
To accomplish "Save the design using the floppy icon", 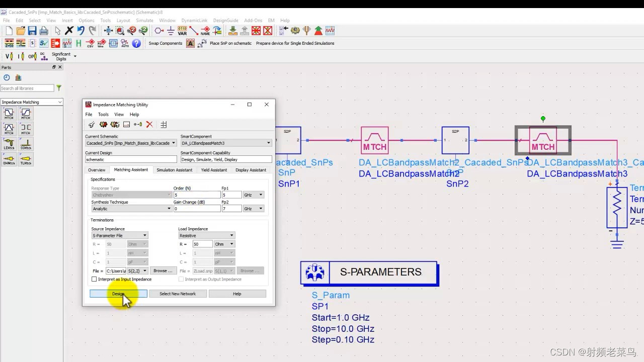I will pos(32,31).
